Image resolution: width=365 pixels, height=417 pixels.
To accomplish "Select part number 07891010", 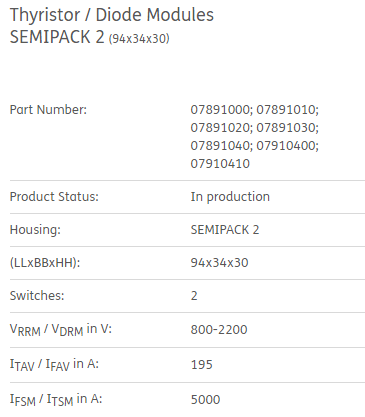I will coord(288,110).
